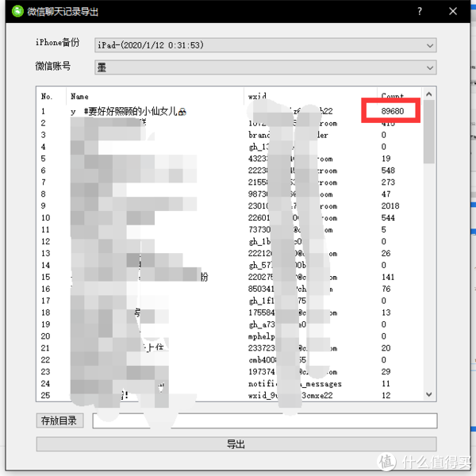This screenshot has height=476, width=476.
Task: Click count value 141 in row 15
Action: [388, 277]
